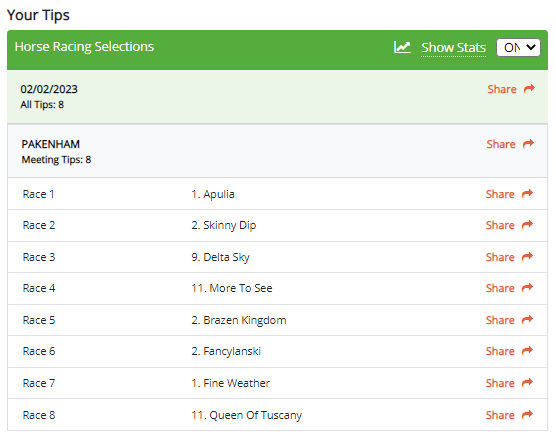Select the 11. More To See selection

[232, 288]
